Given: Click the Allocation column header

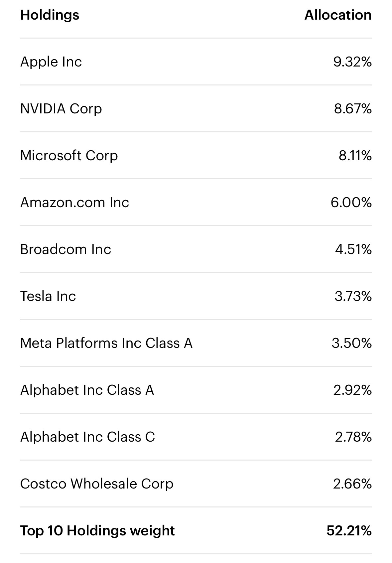Looking at the screenshot, I should coord(338,15).
